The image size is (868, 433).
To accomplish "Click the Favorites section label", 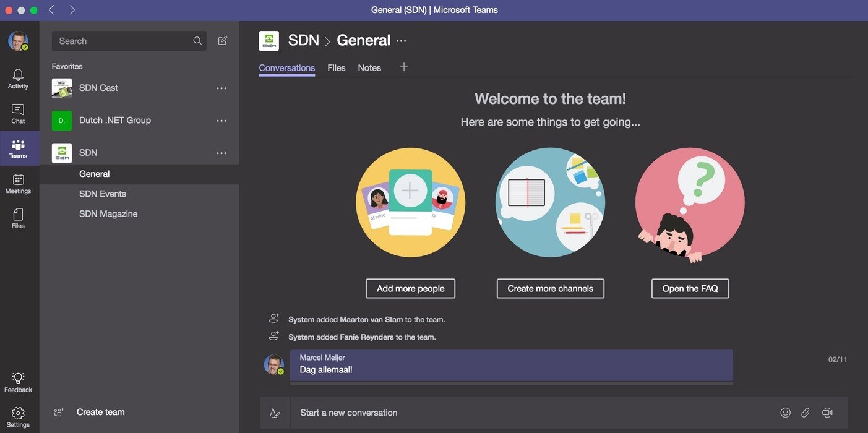I will click(x=67, y=66).
